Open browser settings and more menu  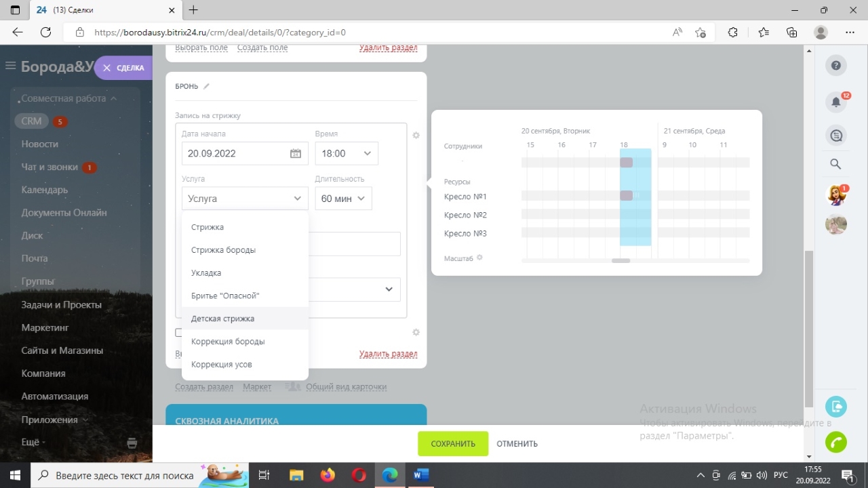point(850,32)
